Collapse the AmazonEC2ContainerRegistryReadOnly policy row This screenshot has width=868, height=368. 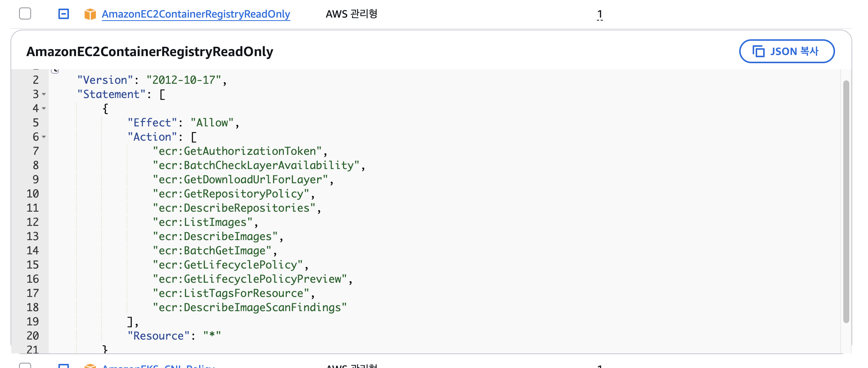[64, 14]
